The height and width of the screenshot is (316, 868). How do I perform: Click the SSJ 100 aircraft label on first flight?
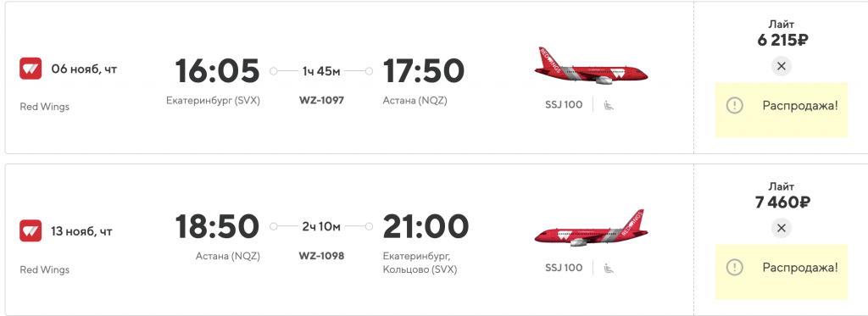[x=564, y=104]
